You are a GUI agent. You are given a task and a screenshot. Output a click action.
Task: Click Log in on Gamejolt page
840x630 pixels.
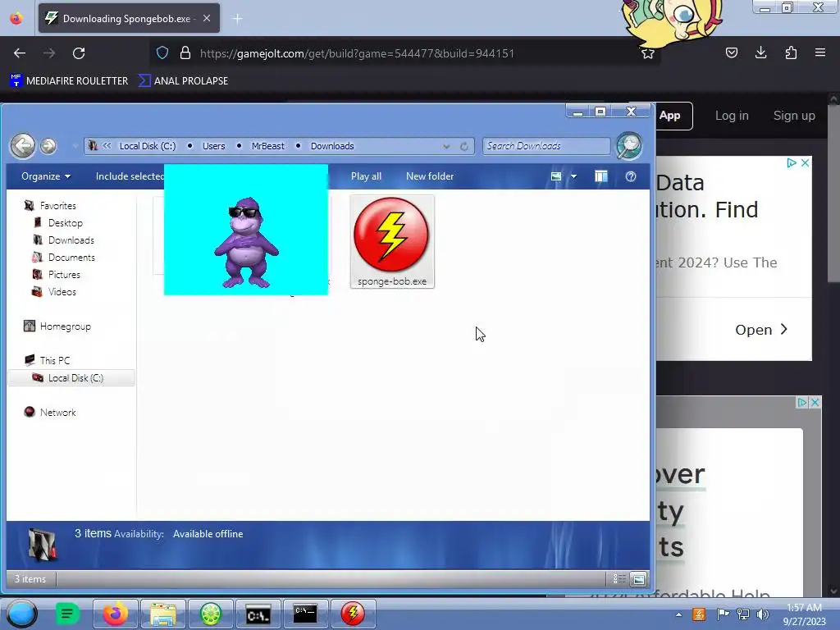(732, 116)
